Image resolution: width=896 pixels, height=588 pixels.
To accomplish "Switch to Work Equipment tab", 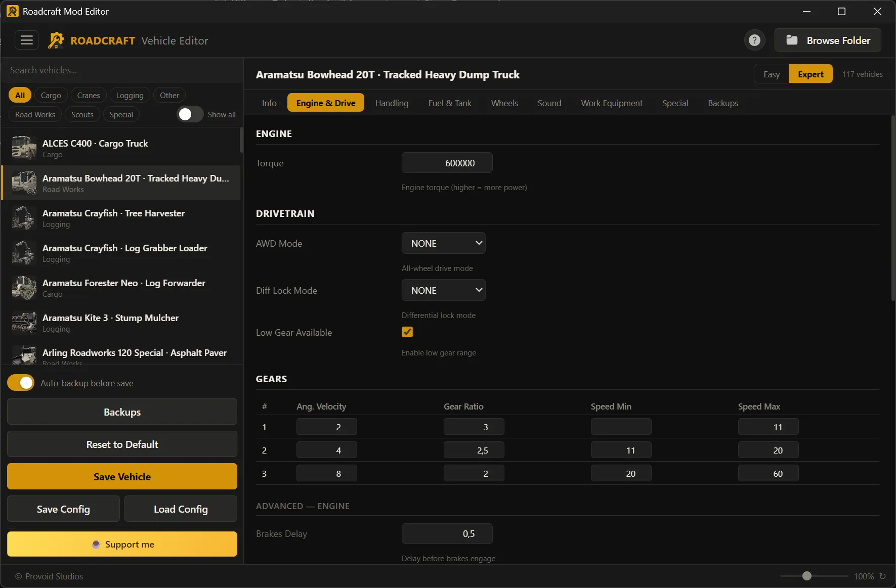I will coord(612,103).
